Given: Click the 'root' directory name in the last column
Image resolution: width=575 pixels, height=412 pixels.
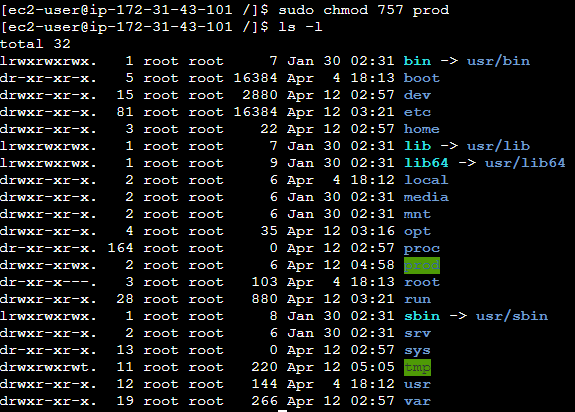Looking at the screenshot, I should tap(422, 282).
